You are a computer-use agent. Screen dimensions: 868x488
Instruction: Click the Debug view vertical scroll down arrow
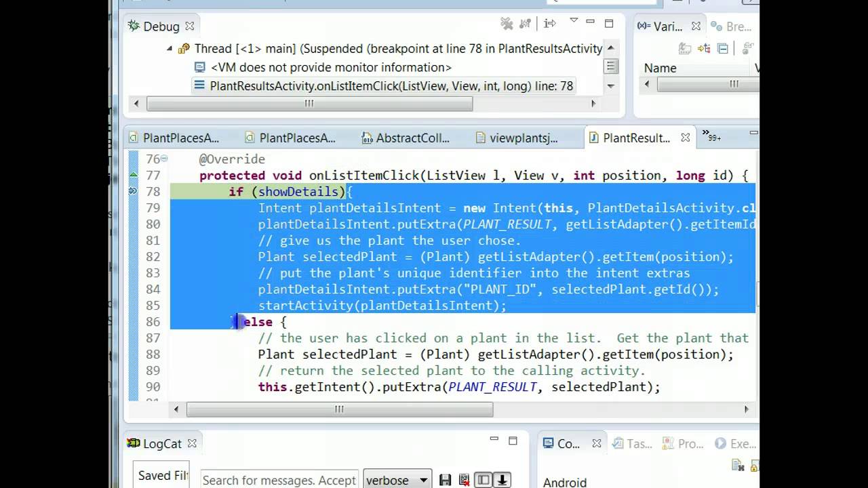coord(611,86)
